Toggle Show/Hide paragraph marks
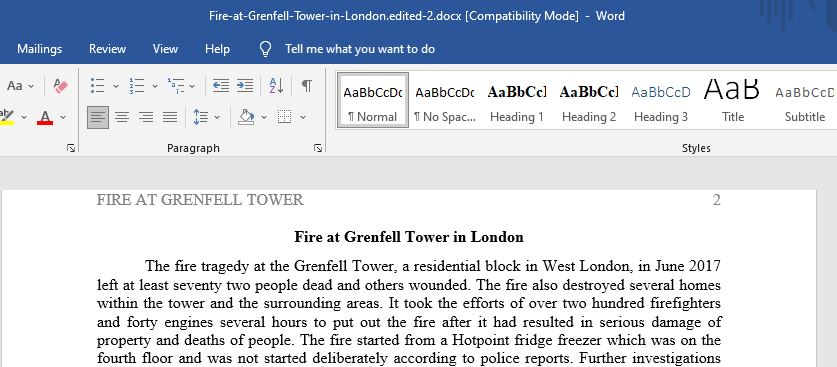The image size is (837, 367). (x=306, y=85)
